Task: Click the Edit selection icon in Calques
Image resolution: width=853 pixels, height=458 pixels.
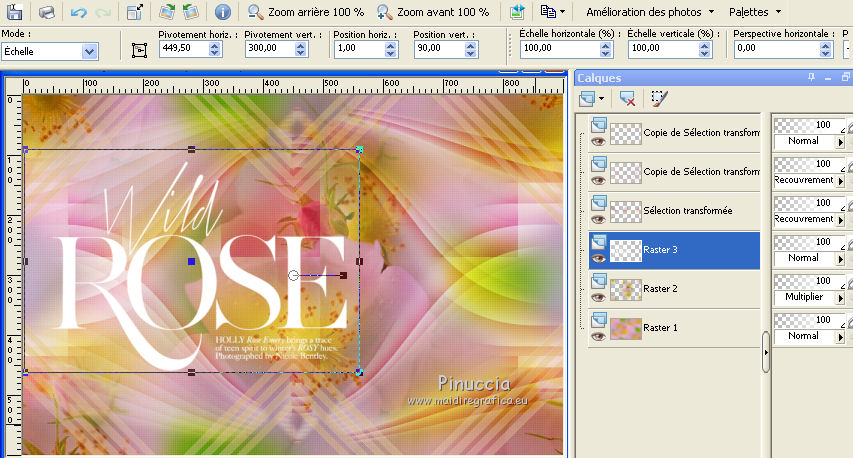Action: click(x=659, y=98)
